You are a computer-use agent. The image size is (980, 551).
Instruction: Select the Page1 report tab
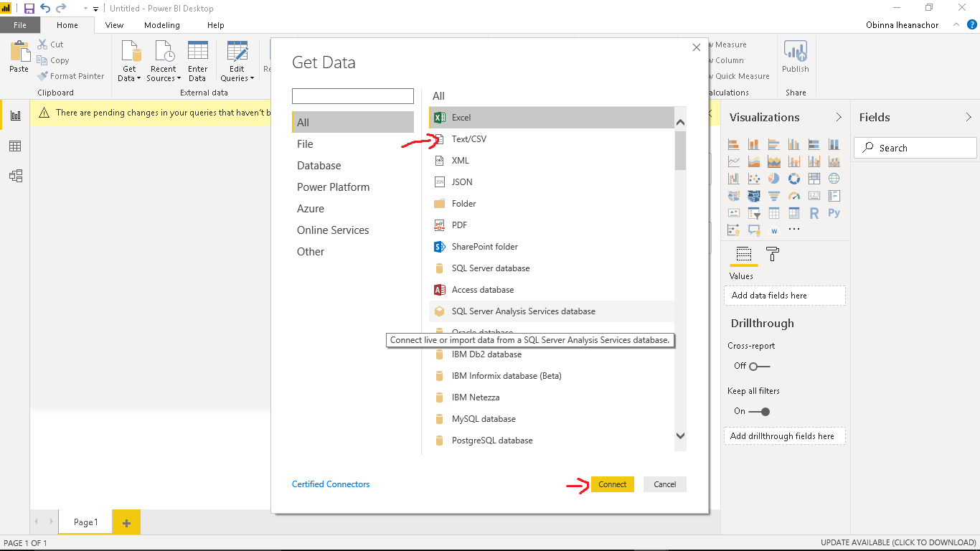point(85,522)
